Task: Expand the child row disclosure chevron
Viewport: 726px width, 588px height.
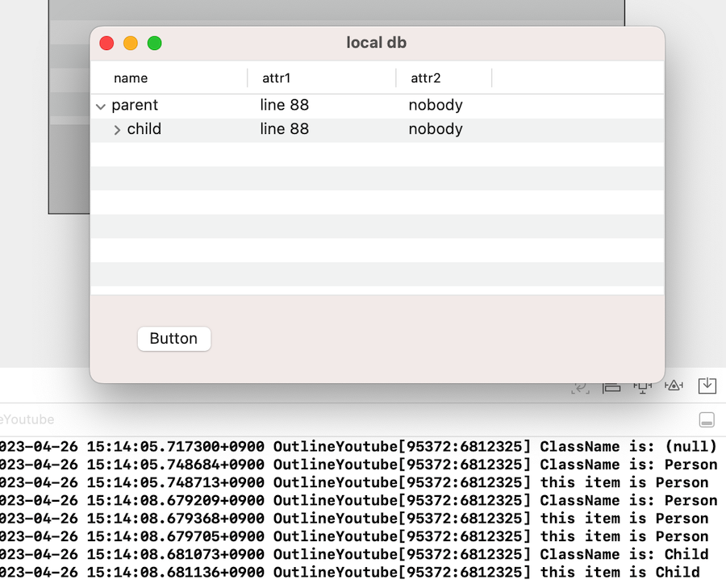Action: (117, 130)
